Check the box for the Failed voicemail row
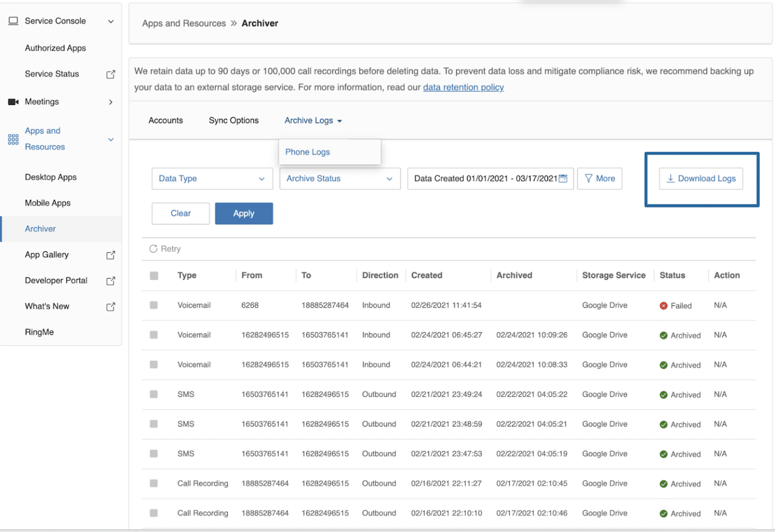Image resolution: width=775 pixels, height=532 pixels. tap(154, 305)
